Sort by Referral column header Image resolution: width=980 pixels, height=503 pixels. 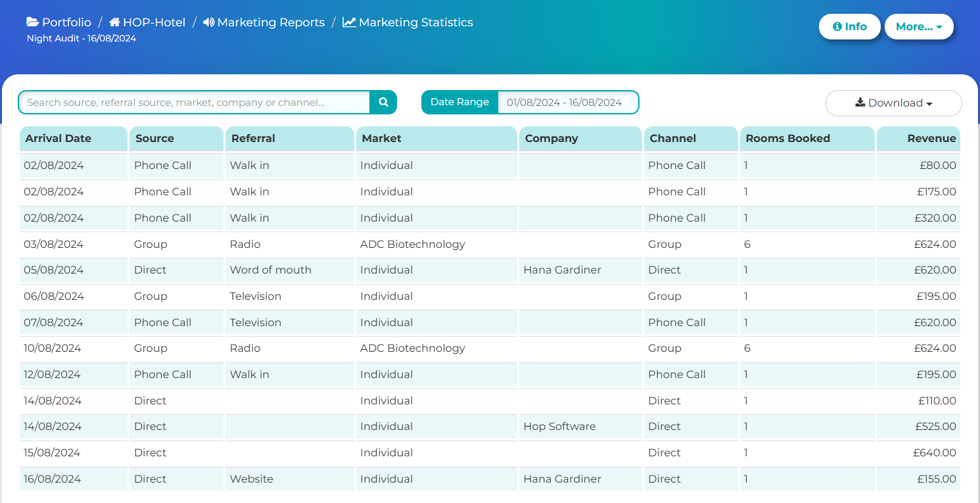coord(290,139)
